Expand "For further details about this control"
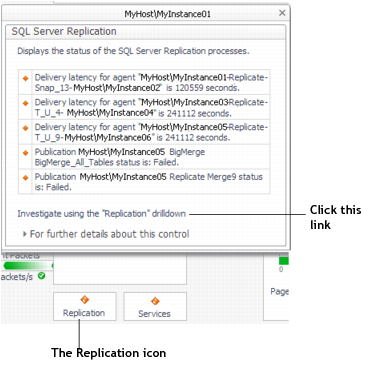Image resolution: width=380 pixels, height=368 pixels. point(106,234)
